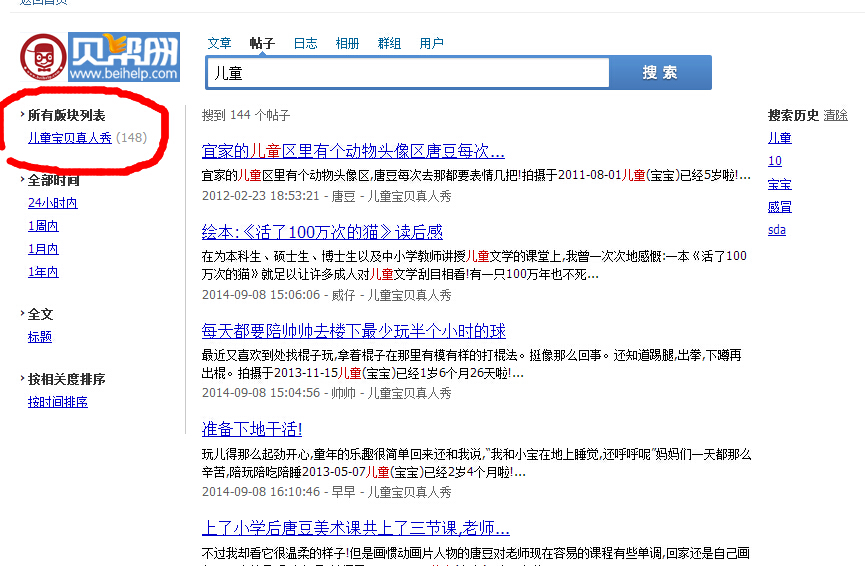Open post 准备下地干活!
This screenshot has width=865, height=566.
click(x=252, y=429)
